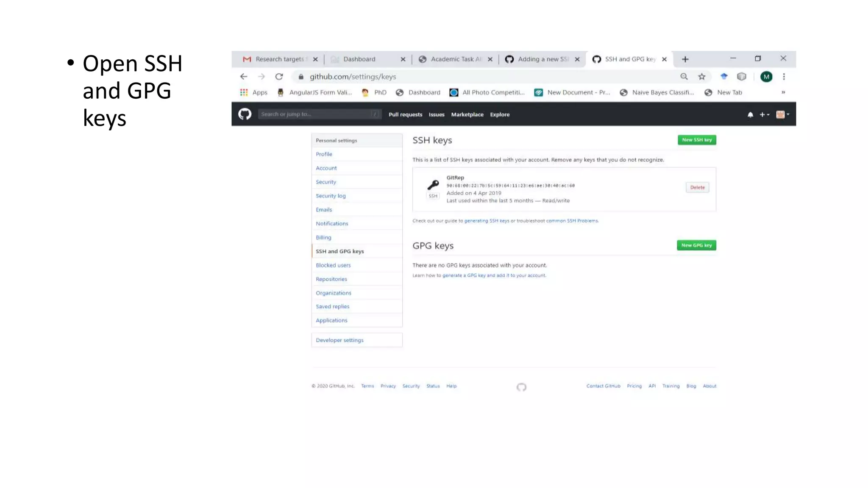This screenshot has height=488, width=868.
Task: Show more bookmarks with double chevron
Action: [x=783, y=92]
